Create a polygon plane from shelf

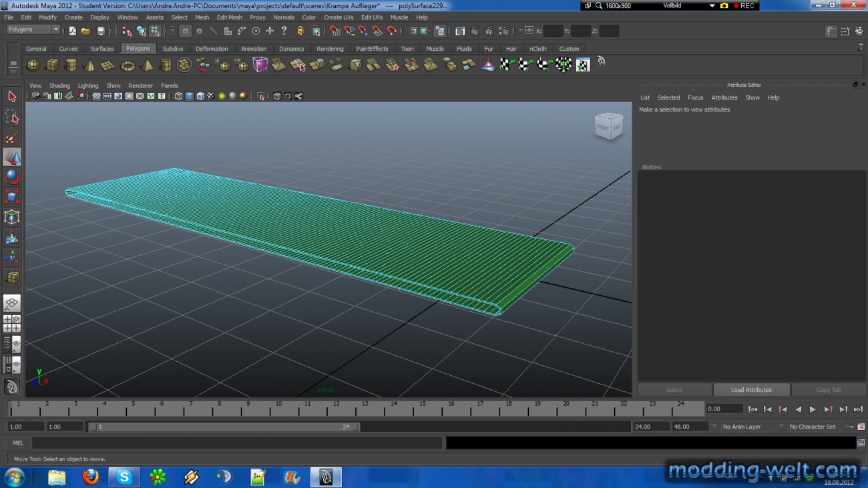click(108, 65)
